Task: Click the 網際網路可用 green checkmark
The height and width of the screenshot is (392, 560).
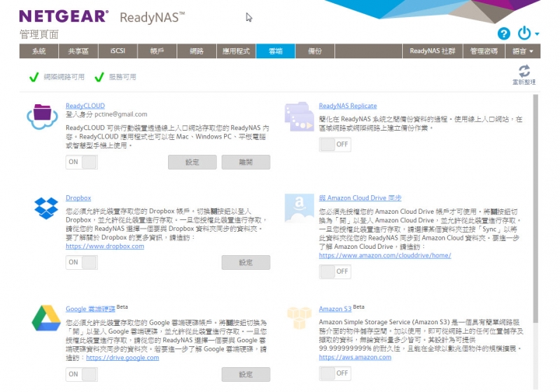Action: tap(34, 77)
